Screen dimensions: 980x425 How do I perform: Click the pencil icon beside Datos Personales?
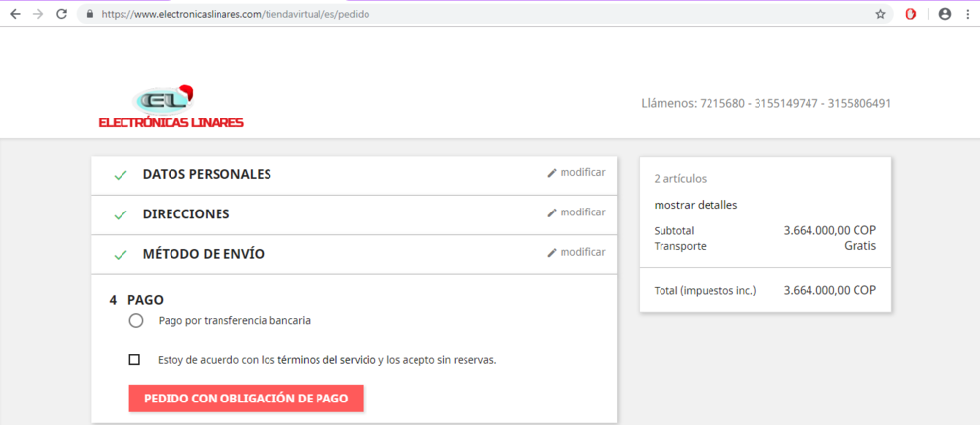551,173
